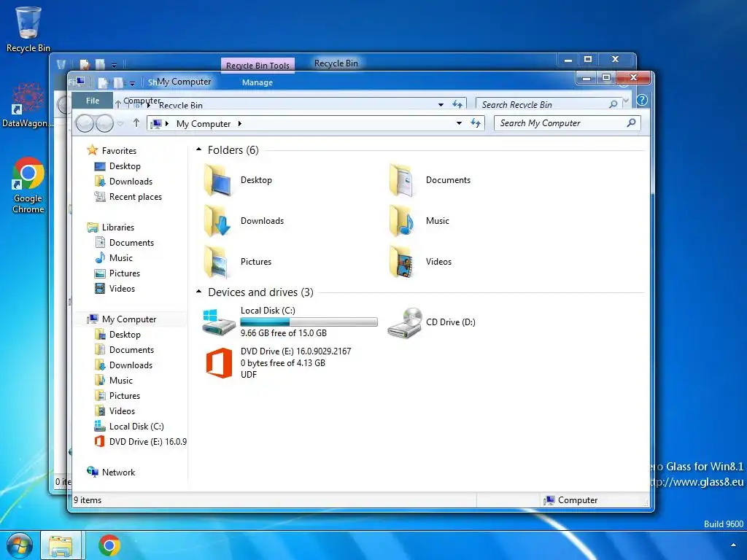Click File Explorer on the taskbar
The image size is (747, 560).
point(61,545)
